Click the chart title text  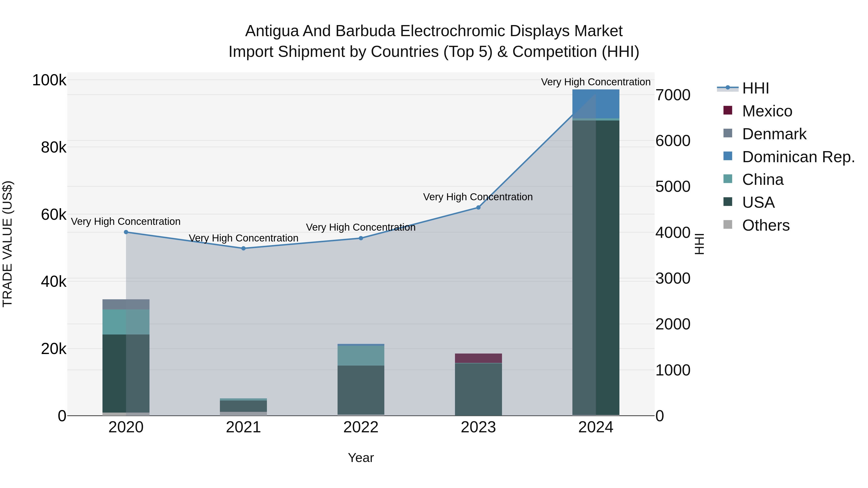pos(434,41)
